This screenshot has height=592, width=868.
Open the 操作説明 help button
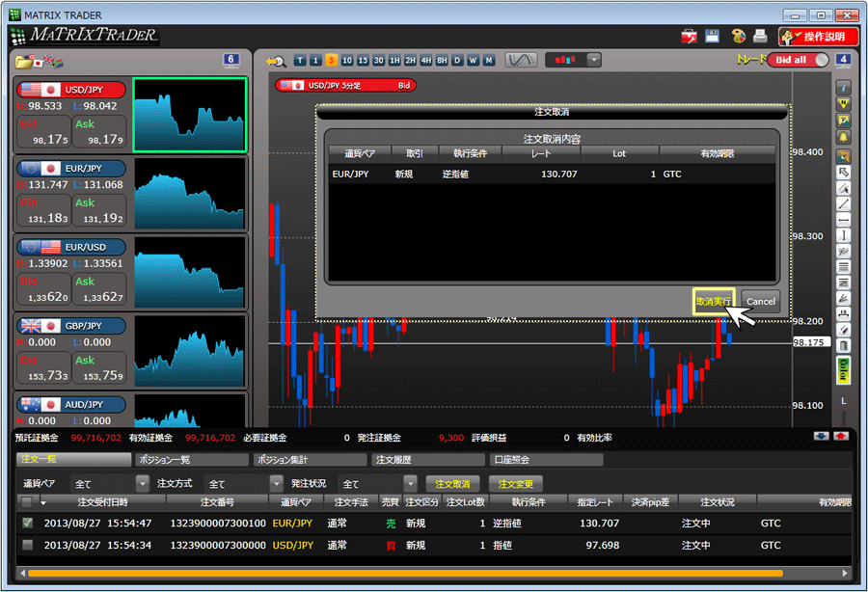(x=818, y=37)
